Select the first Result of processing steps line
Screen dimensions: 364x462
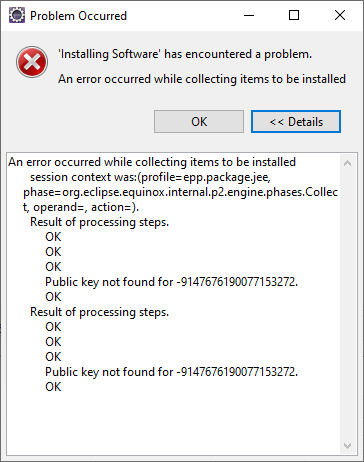[100, 222]
